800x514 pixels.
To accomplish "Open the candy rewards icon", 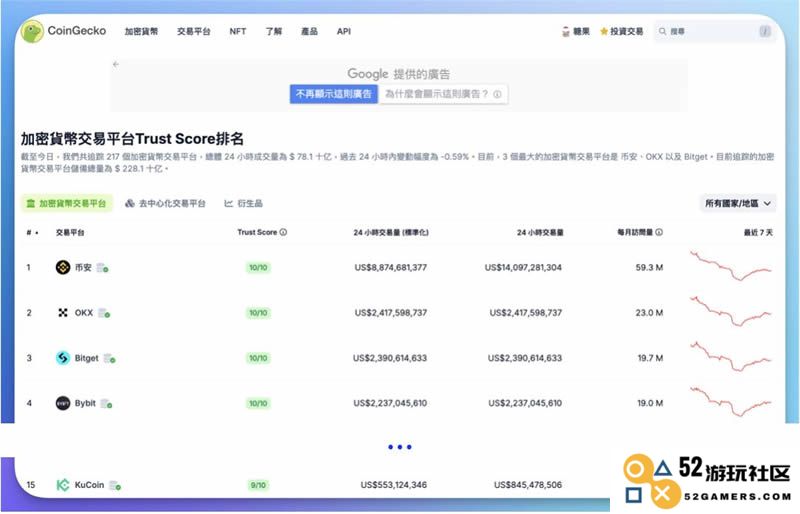I will point(565,32).
